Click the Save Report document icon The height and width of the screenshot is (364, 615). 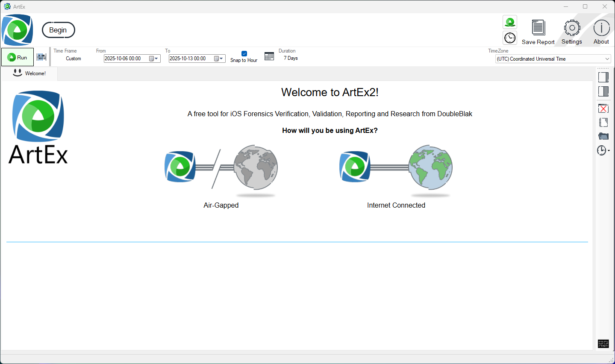[538, 28]
